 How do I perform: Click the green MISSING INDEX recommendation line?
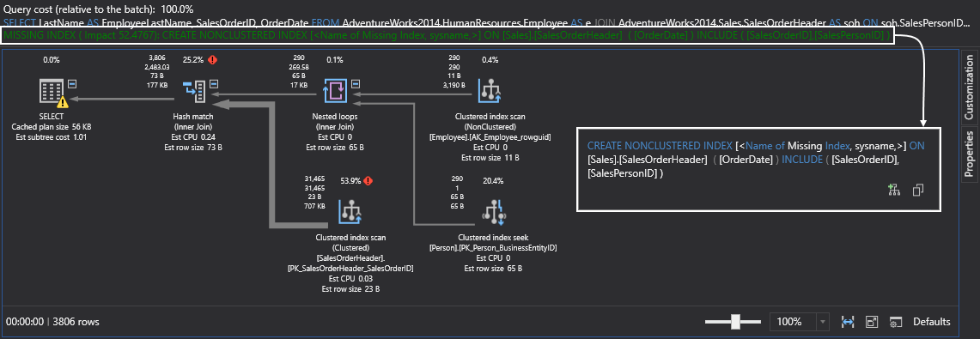pos(447,36)
